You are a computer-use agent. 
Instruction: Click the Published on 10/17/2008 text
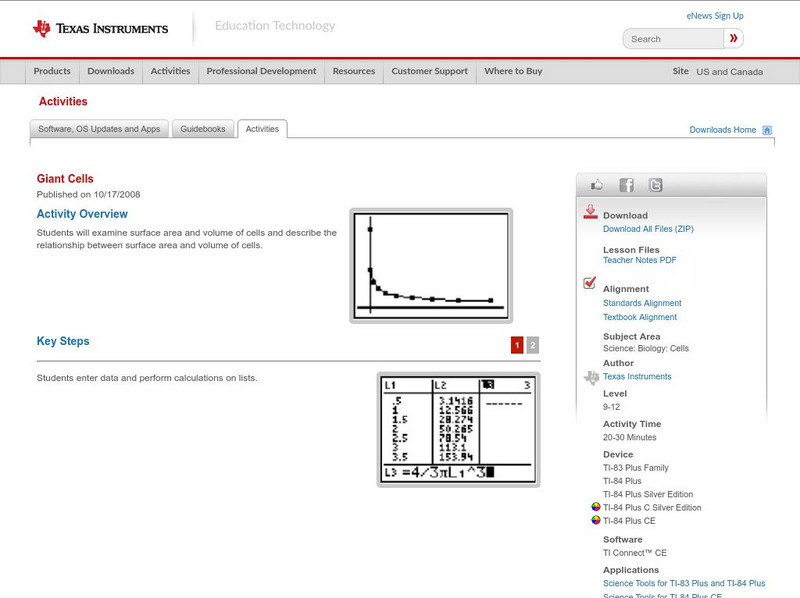click(x=88, y=194)
